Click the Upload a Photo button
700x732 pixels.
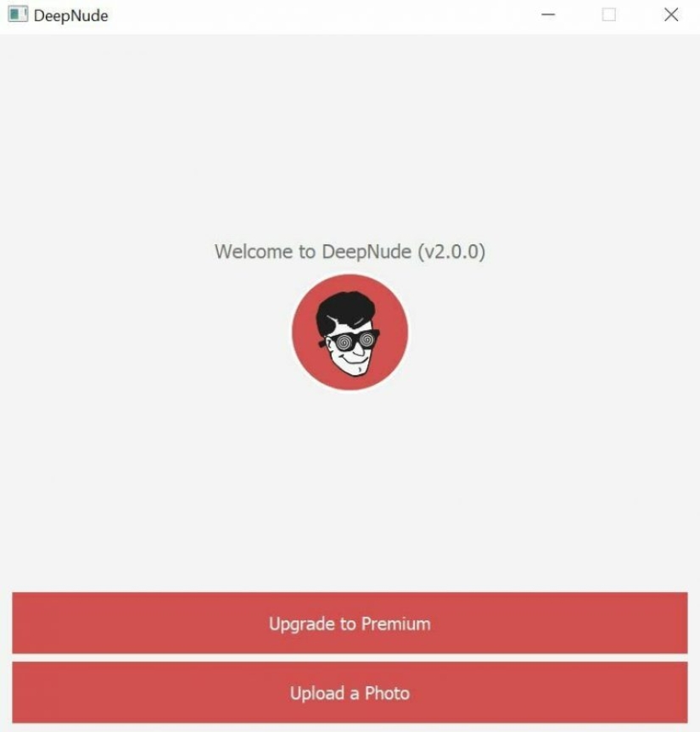[x=350, y=692]
